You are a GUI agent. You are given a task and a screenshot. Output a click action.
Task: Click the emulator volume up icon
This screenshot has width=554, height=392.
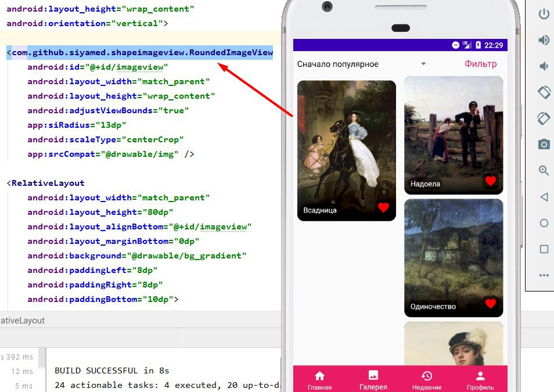pyautogui.click(x=544, y=40)
